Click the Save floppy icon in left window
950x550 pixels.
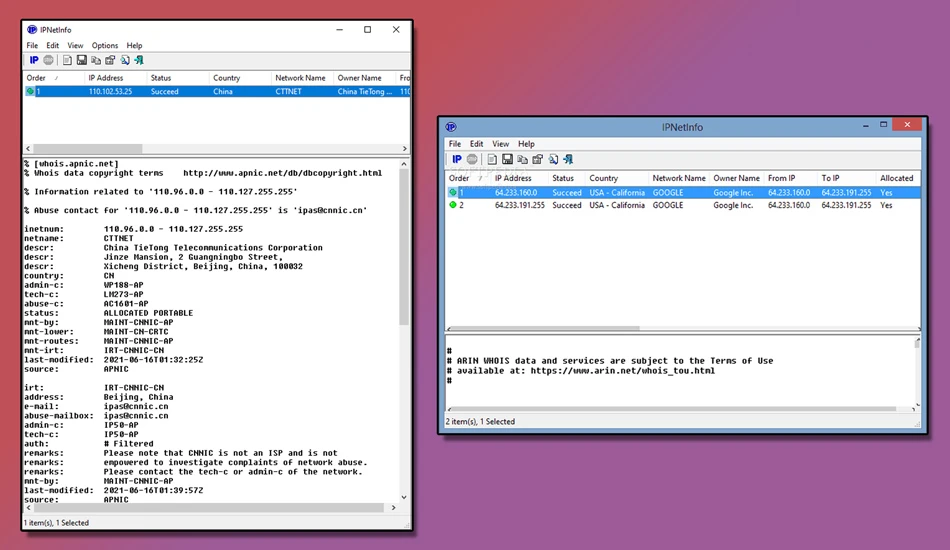pyautogui.click(x=81, y=60)
